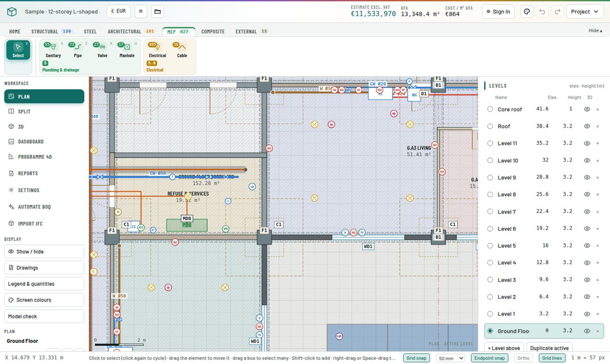The width and height of the screenshot is (610, 364).
Task: Click the redo arrow
Action: (557, 11)
